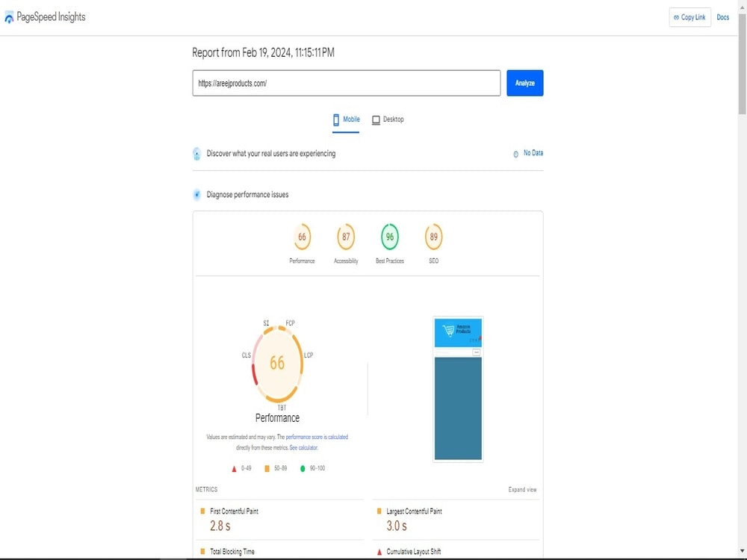
Task: Click the First Contentful Paint orange square icon
Action: point(202,511)
